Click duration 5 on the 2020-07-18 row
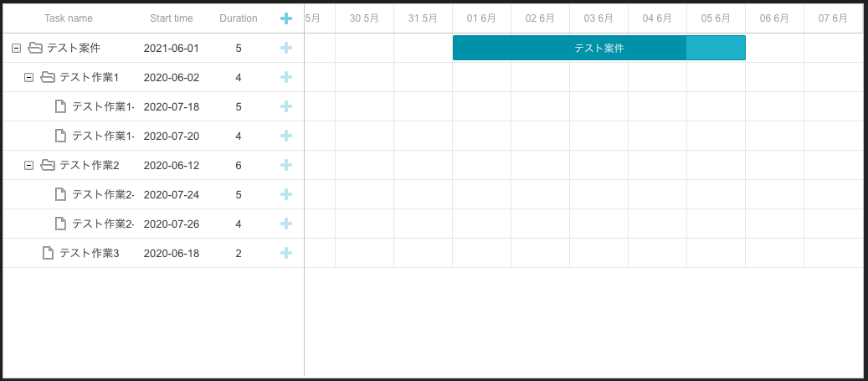868x381 pixels. coord(239,107)
